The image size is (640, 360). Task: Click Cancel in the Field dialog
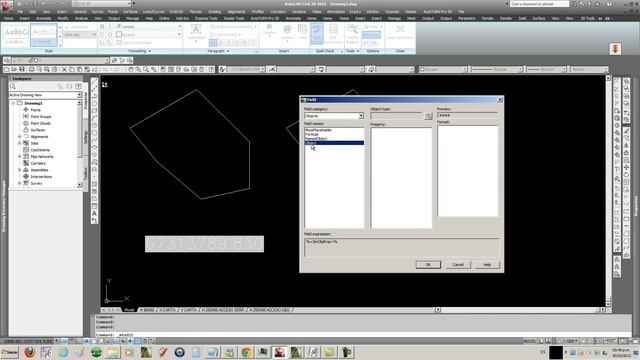tap(458, 264)
